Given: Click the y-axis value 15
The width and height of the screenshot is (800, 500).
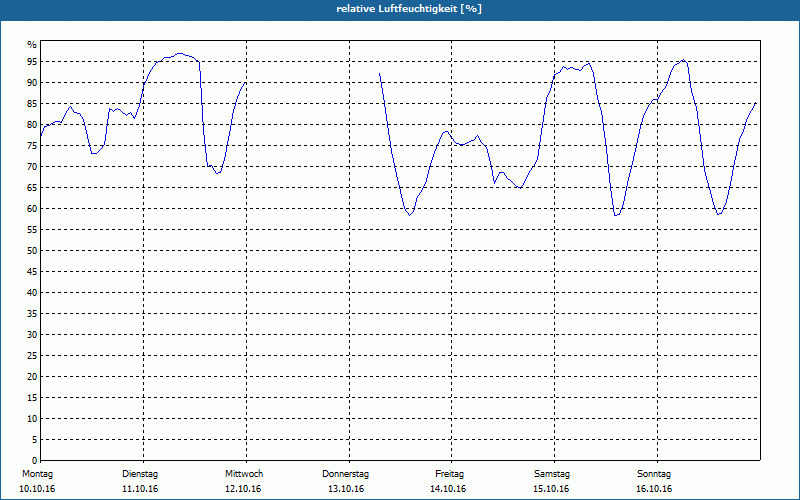Looking at the screenshot, I should pyautogui.click(x=32, y=397).
